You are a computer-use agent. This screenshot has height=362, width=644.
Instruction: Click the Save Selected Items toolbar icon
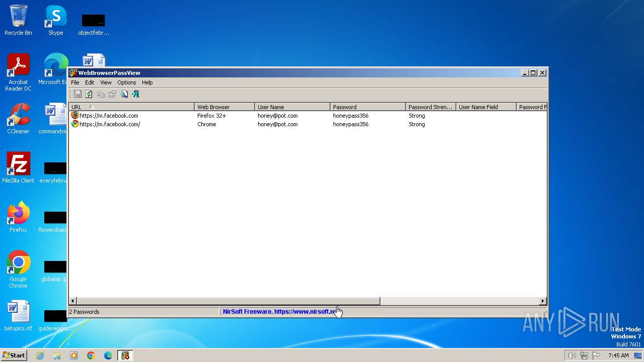77,94
